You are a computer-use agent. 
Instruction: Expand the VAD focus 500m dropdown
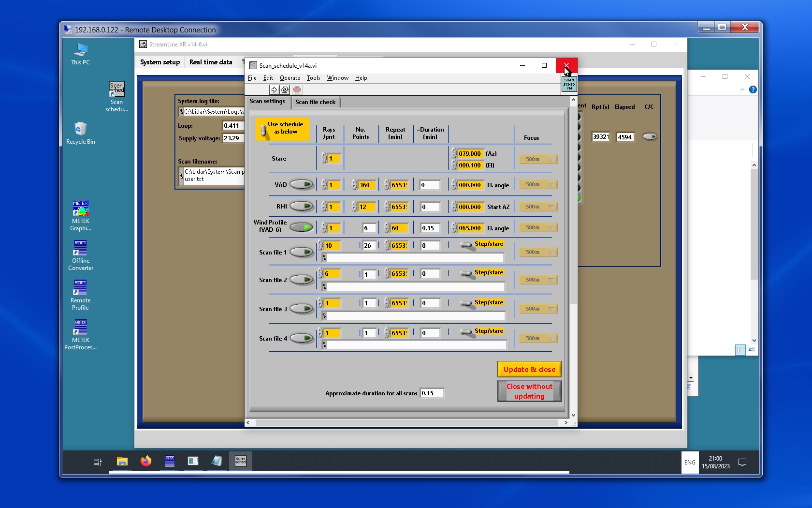click(538, 184)
